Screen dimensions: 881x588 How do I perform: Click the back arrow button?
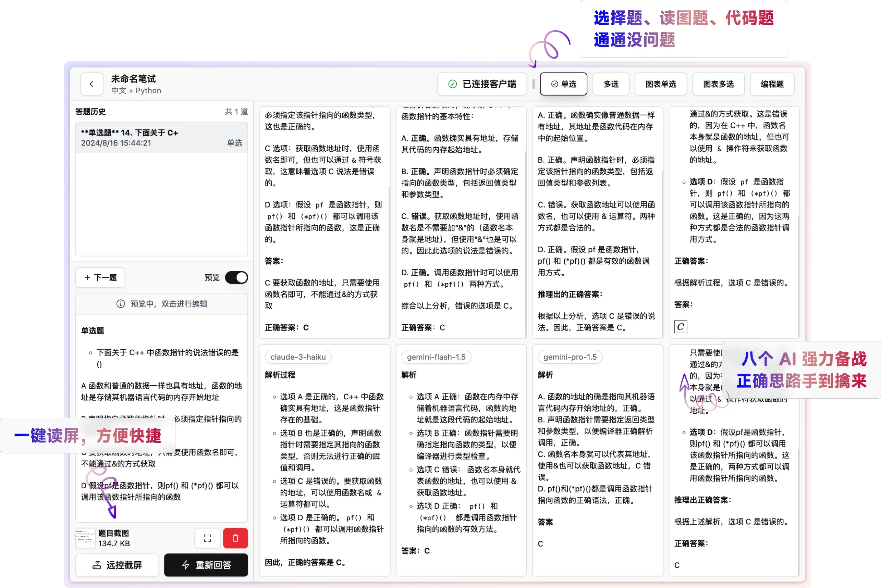tap(91, 84)
